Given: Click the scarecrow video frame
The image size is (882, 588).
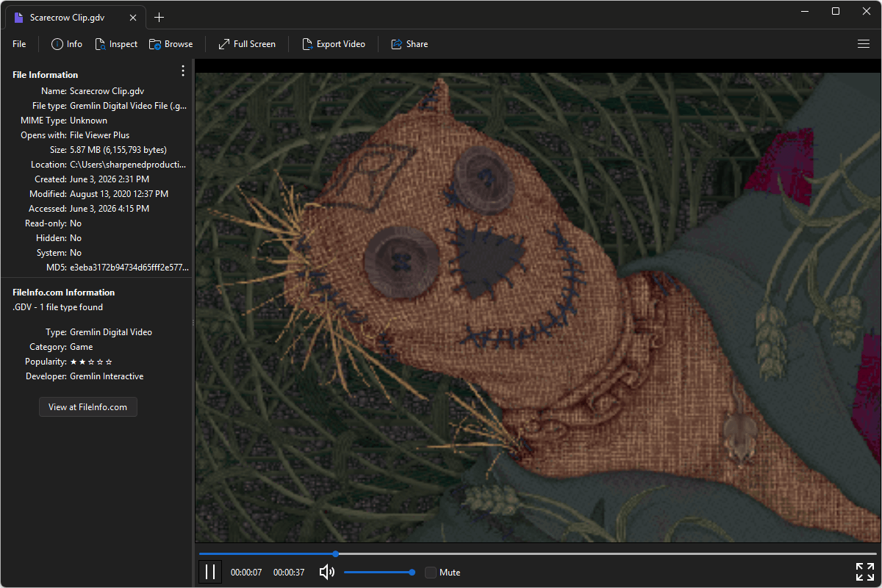Looking at the screenshot, I should [538, 307].
